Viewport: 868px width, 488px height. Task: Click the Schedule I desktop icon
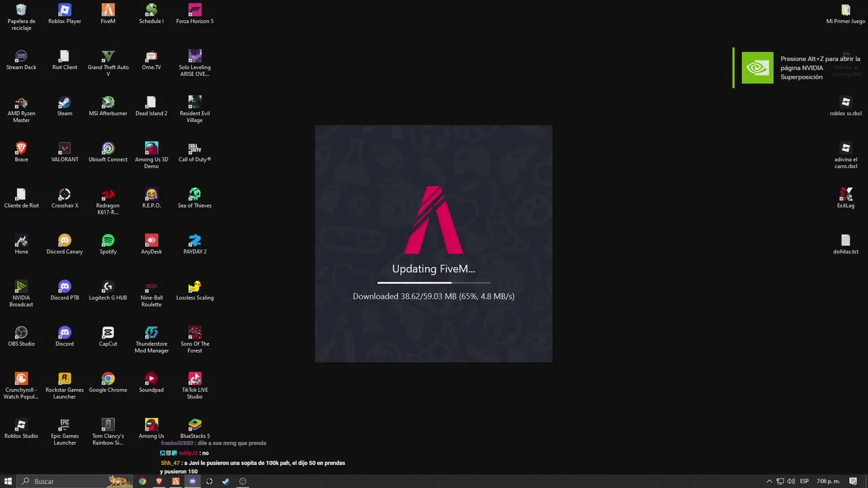pos(151,14)
